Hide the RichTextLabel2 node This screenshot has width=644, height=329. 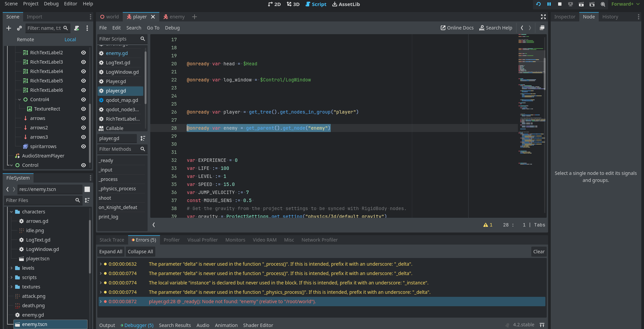(x=84, y=53)
